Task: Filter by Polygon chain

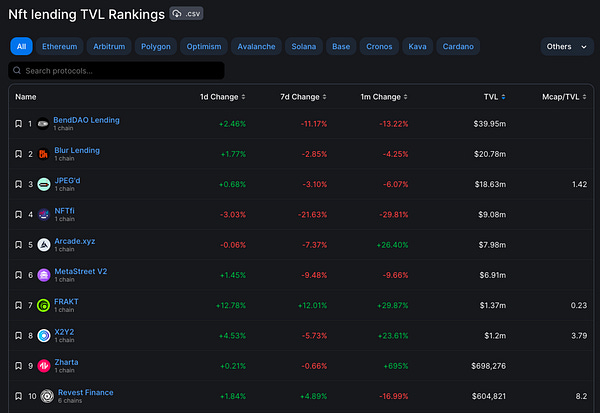Action: (156, 46)
